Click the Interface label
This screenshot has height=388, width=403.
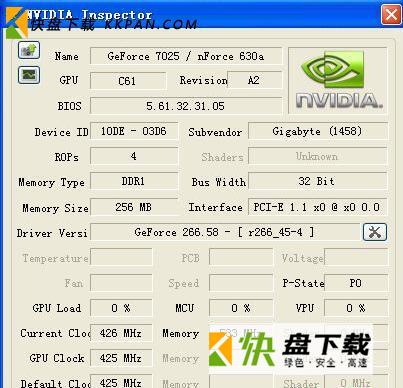pos(215,207)
